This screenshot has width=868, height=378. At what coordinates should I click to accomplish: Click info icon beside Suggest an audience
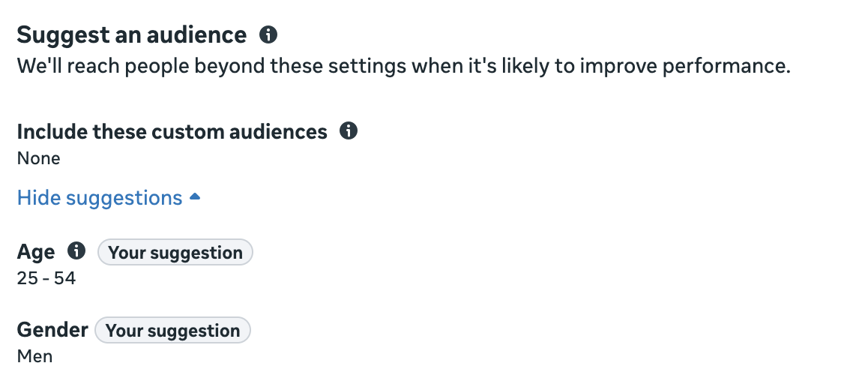(268, 34)
